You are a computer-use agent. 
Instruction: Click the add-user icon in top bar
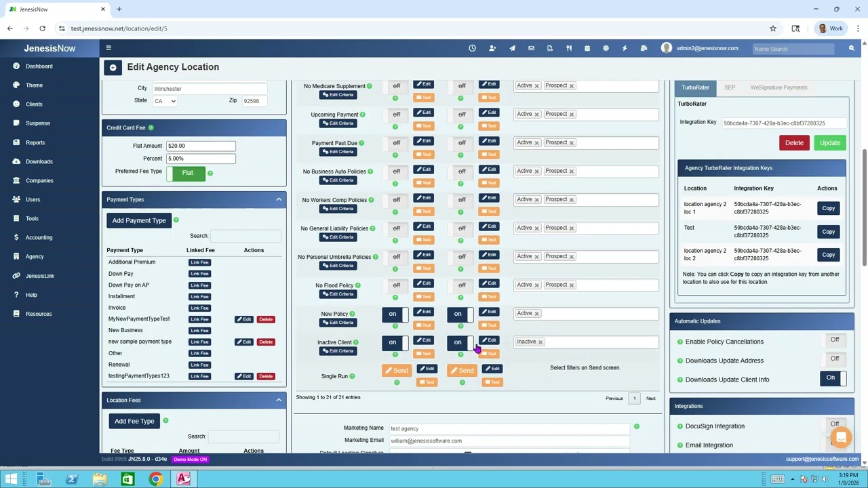(492, 48)
